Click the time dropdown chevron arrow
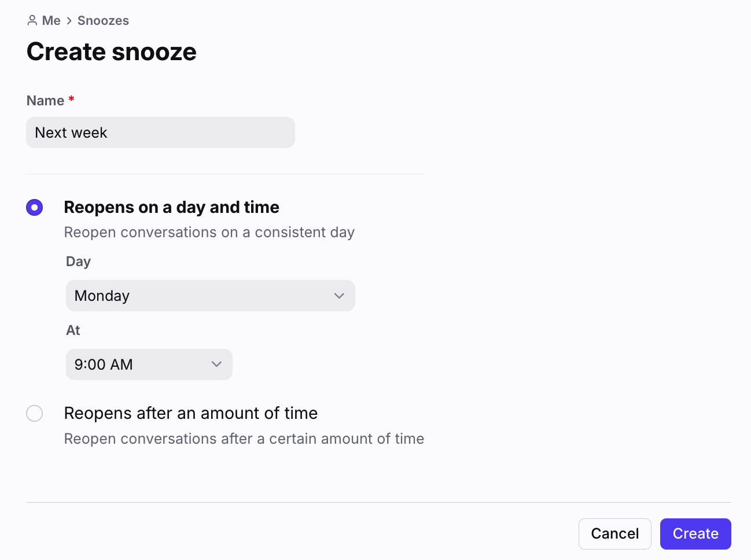This screenshot has height=560, width=751. (216, 364)
